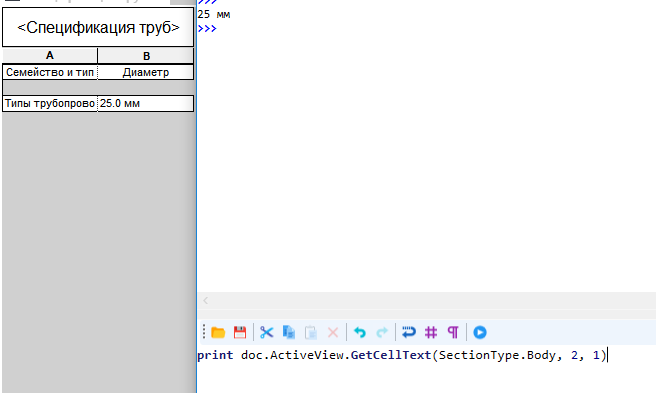
Task: Undo last edit in script editor
Action: (360, 332)
